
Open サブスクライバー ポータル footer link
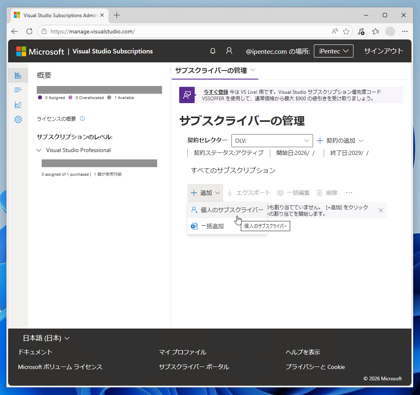[194, 367]
